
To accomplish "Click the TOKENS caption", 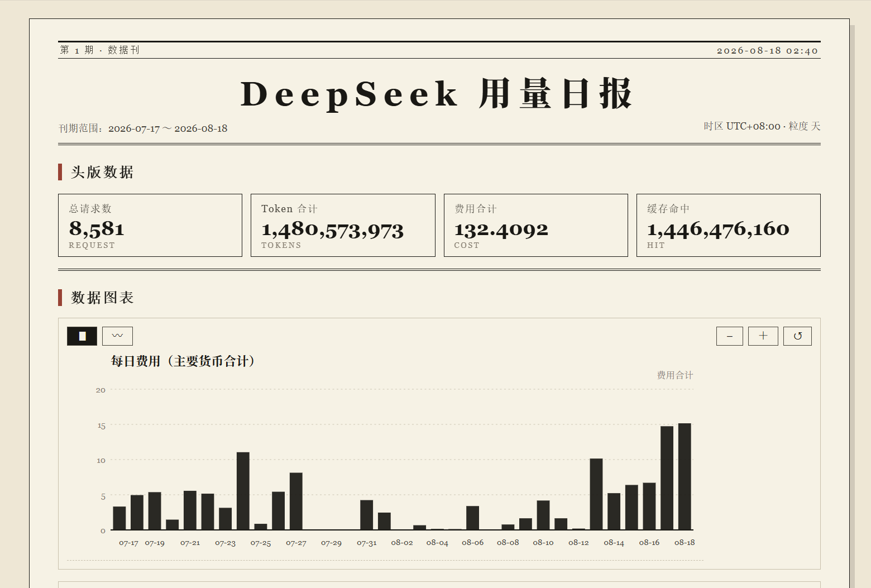I will coord(281,245).
